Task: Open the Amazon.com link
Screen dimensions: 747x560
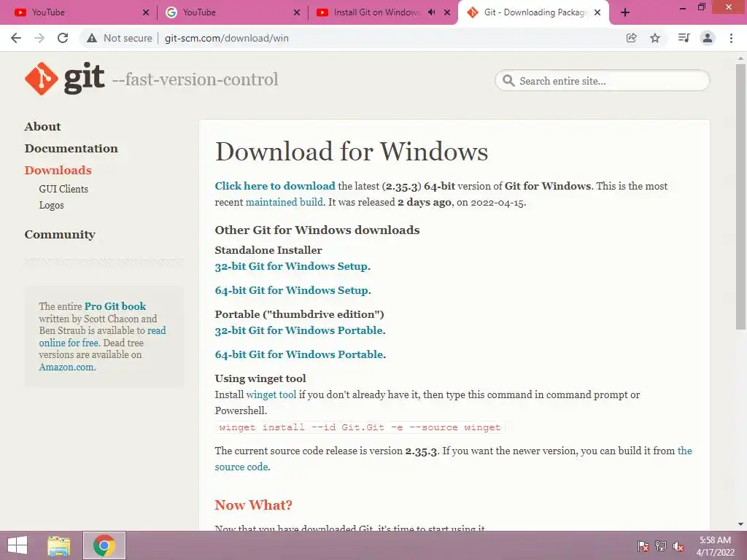Action: [x=66, y=367]
